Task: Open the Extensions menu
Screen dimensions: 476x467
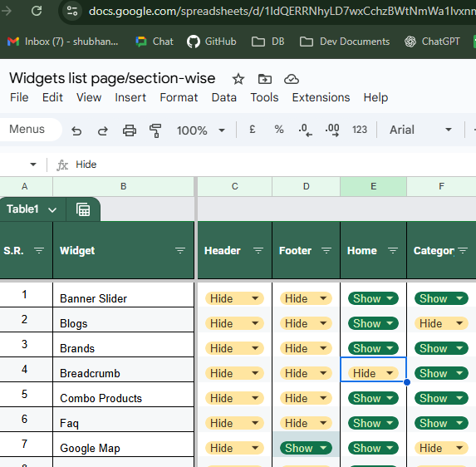Action: click(x=321, y=97)
